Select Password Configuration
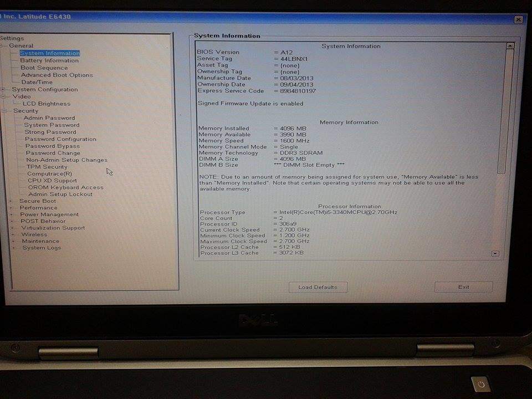Image resolution: width=532 pixels, height=399 pixels. [60, 139]
